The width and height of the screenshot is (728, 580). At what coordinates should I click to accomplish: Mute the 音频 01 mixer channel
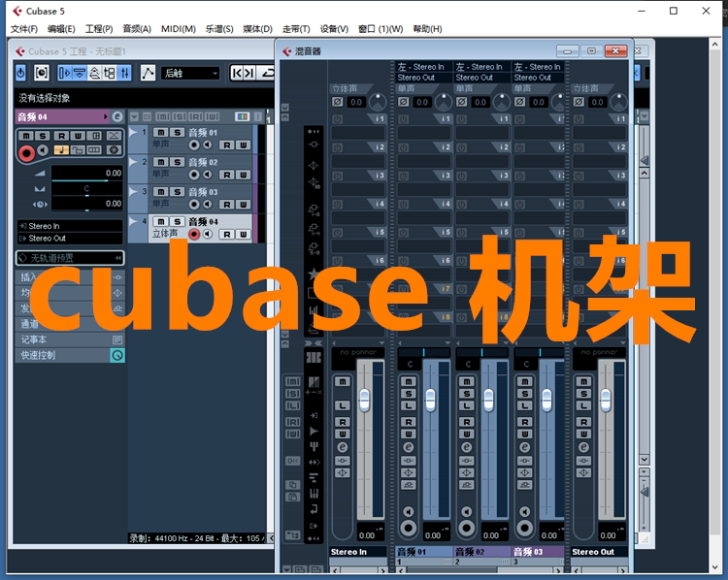pyautogui.click(x=409, y=381)
